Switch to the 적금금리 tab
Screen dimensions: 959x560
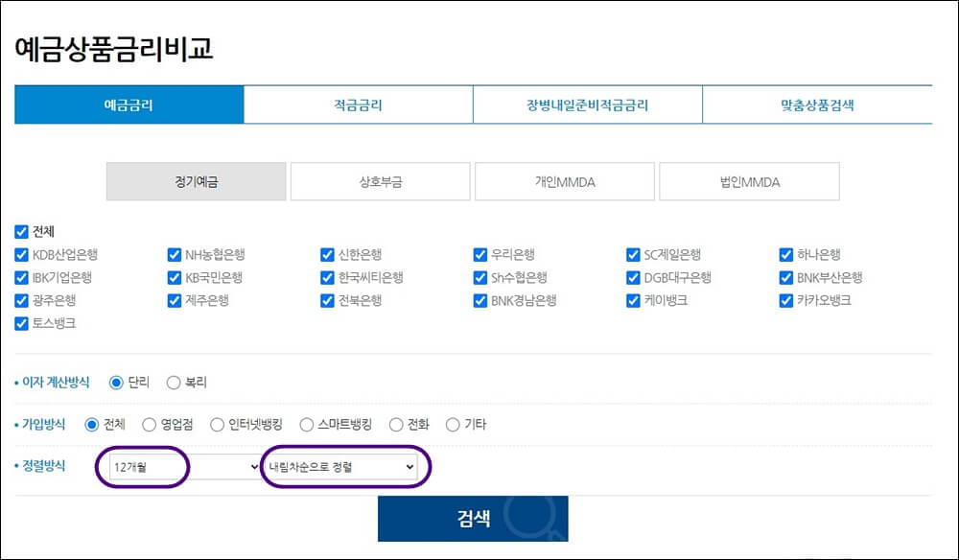click(358, 105)
